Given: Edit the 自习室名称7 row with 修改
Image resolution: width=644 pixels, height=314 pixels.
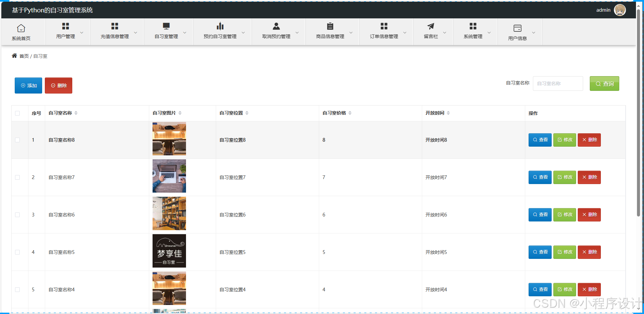Looking at the screenshot, I should point(565,177).
